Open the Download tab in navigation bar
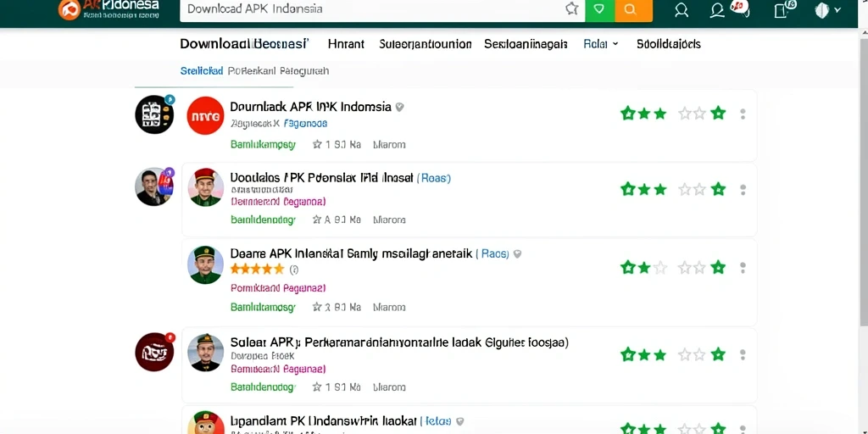Image resolution: width=868 pixels, height=434 pixels. [x=243, y=44]
